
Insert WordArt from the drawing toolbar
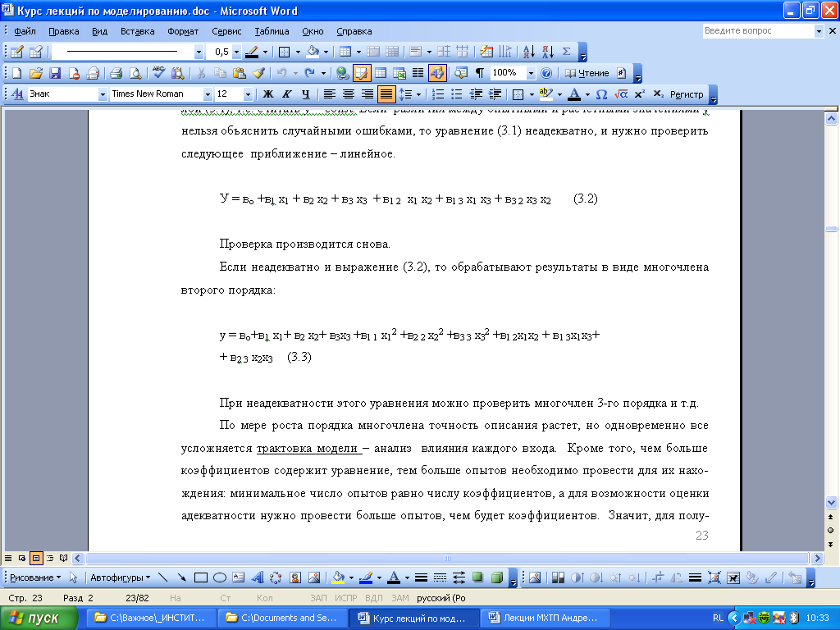click(x=258, y=577)
